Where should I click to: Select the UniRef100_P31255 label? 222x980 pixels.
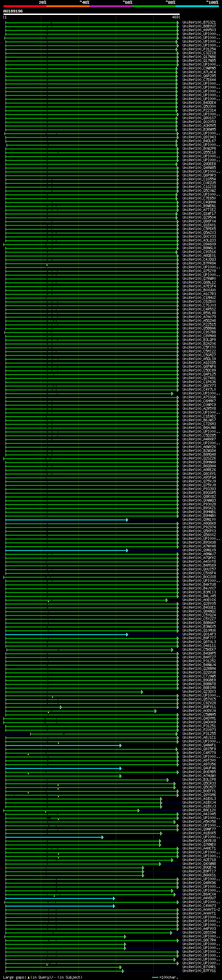point(199,734)
